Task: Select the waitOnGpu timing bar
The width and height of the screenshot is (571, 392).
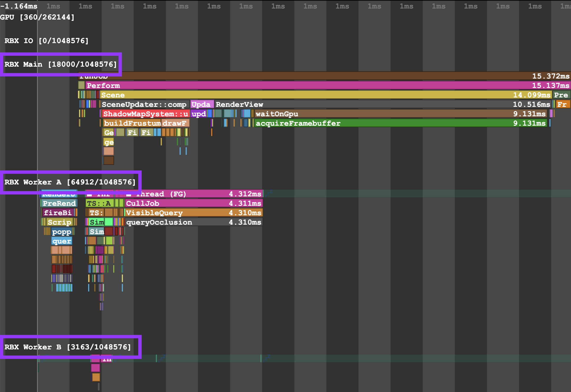Action: 401,114
